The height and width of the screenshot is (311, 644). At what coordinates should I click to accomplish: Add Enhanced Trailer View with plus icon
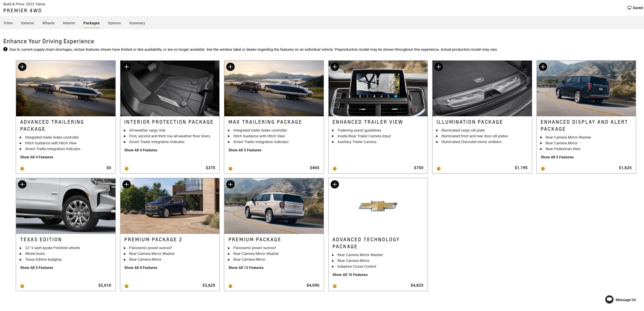point(335,67)
